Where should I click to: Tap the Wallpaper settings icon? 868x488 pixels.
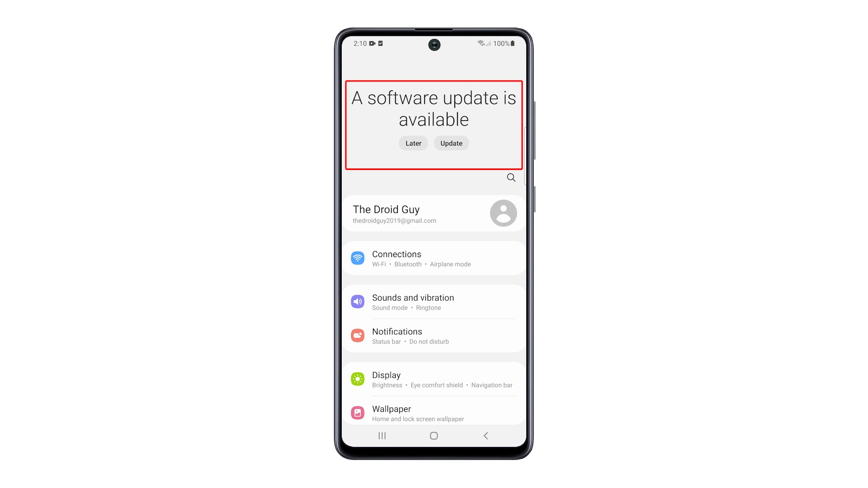pyautogui.click(x=359, y=413)
